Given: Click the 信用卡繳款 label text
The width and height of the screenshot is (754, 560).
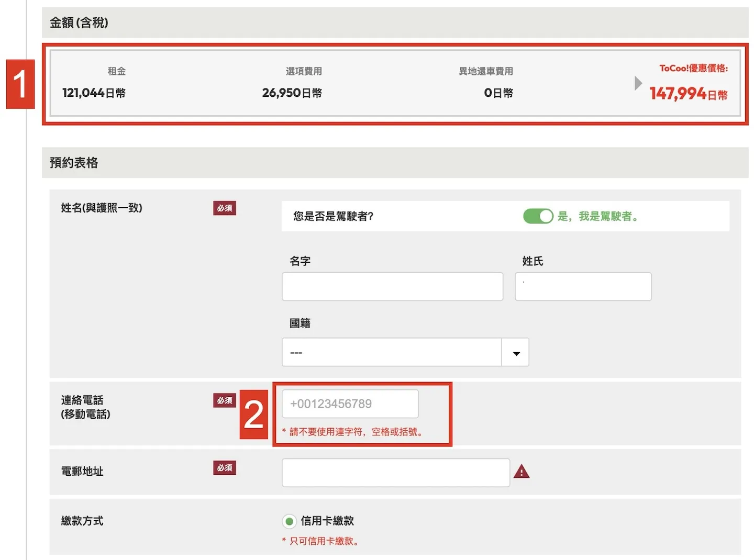Looking at the screenshot, I should point(327,521).
